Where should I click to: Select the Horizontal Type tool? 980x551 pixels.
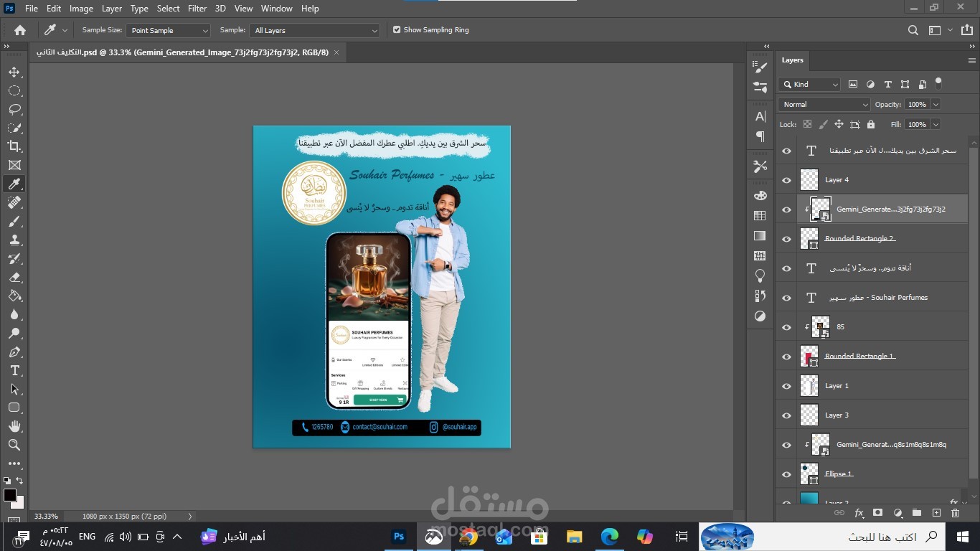coord(14,371)
